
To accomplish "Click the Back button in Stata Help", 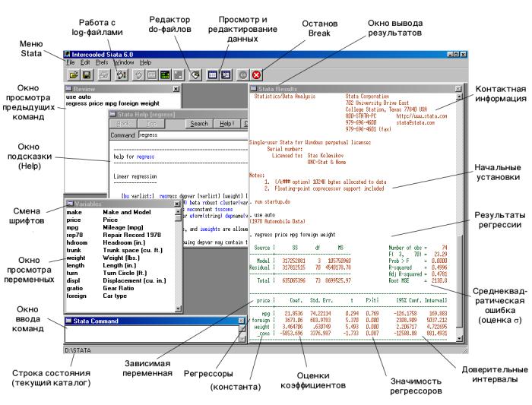I will 123,124.
